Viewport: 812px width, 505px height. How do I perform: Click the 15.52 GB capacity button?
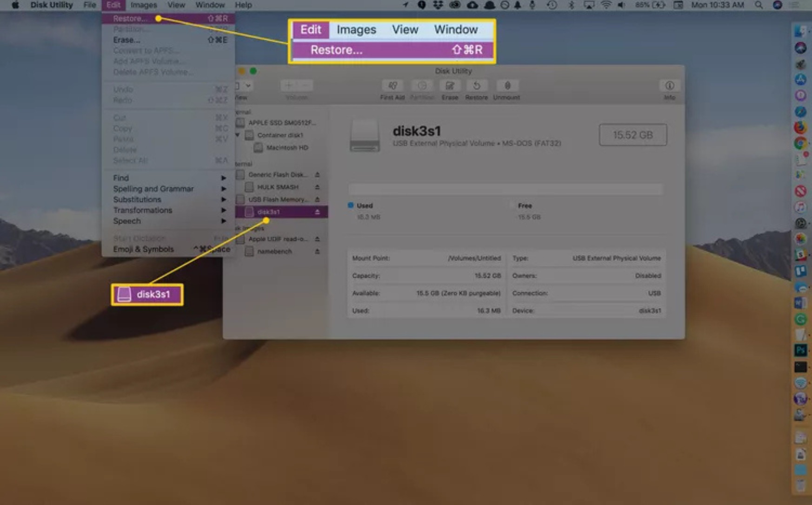(x=632, y=135)
